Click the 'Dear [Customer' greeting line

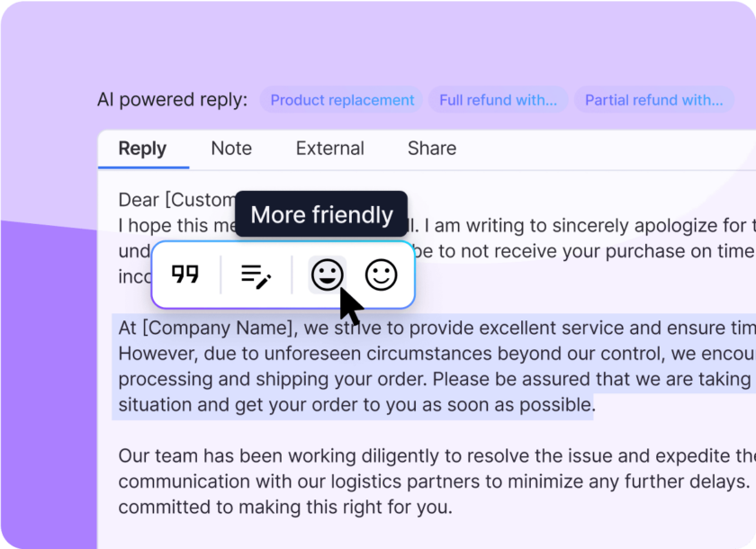pyautogui.click(x=166, y=200)
